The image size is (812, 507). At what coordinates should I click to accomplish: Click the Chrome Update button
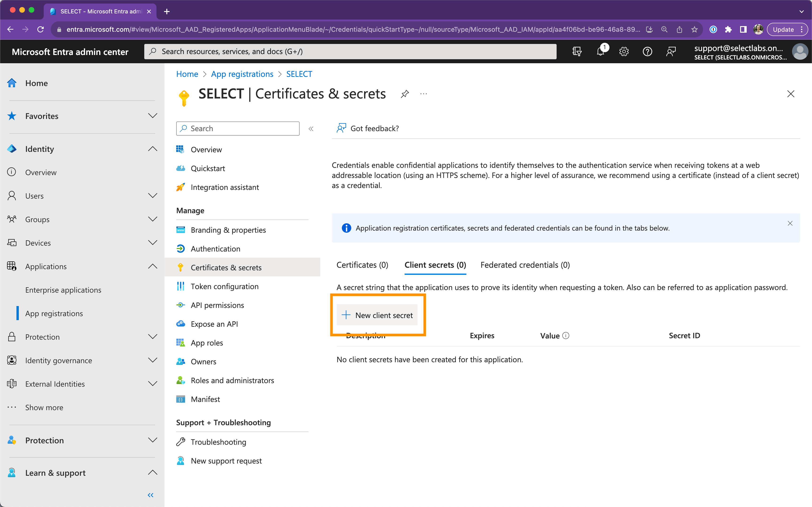tap(787, 30)
